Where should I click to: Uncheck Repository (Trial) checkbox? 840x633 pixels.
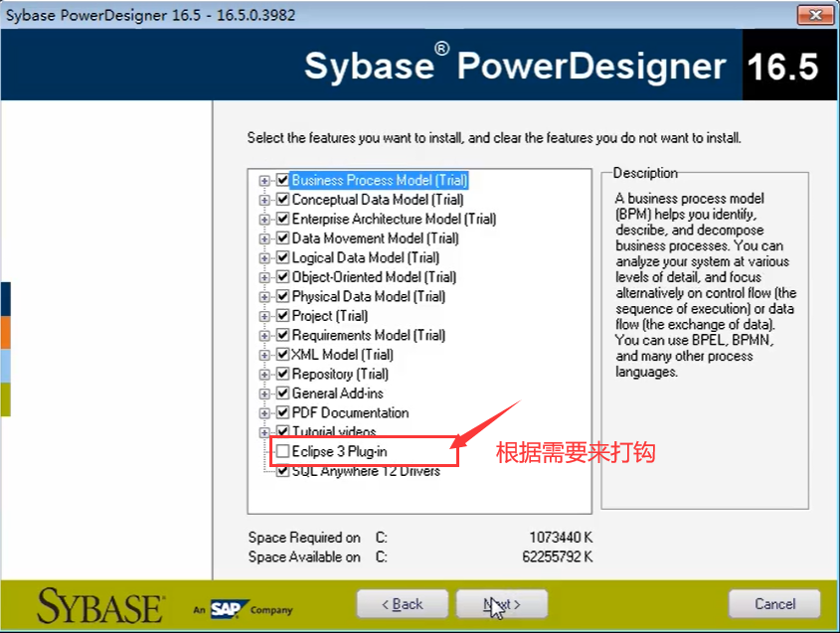click(x=283, y=374)
